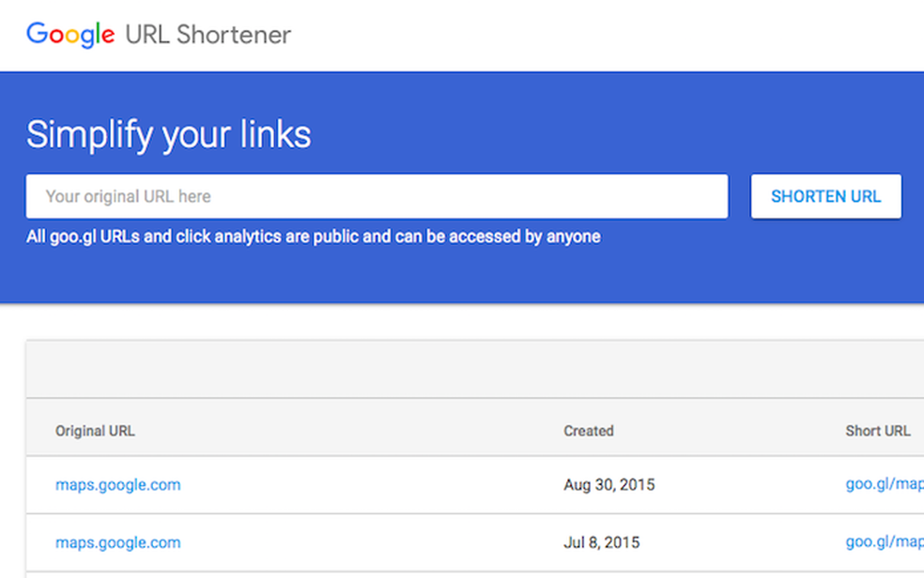
Task: Select the Aug 30, 2015 date cell
Action: 608,485
